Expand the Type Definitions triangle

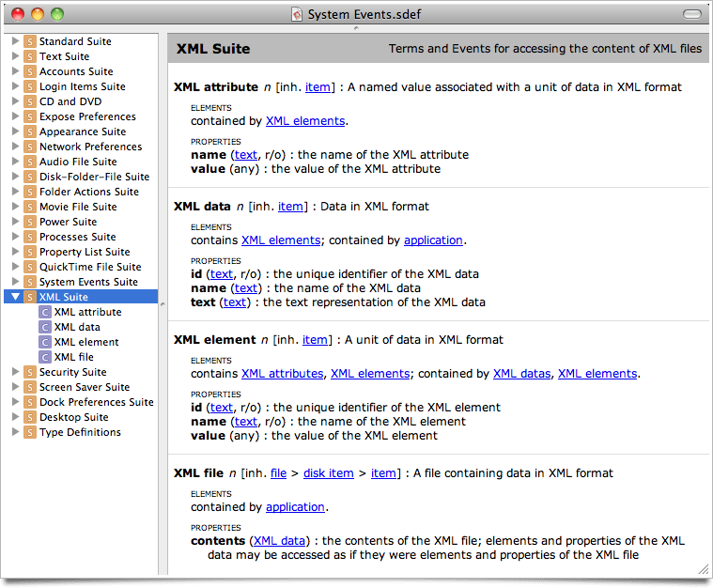(15, 432)
